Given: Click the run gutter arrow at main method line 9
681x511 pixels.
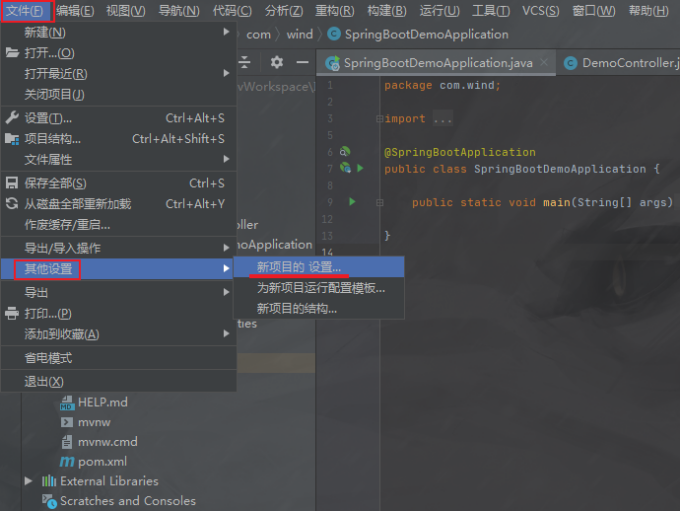Looking at the screenshot, I should click(x=352, y=201).
